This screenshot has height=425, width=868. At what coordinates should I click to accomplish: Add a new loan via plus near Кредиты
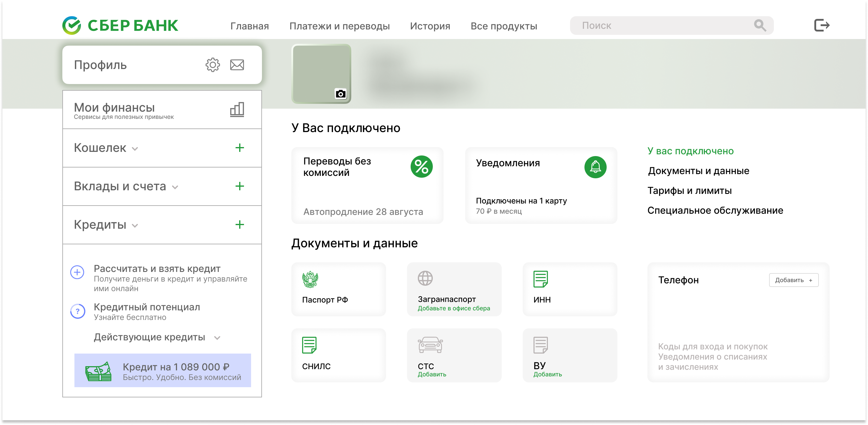(240, 225)
